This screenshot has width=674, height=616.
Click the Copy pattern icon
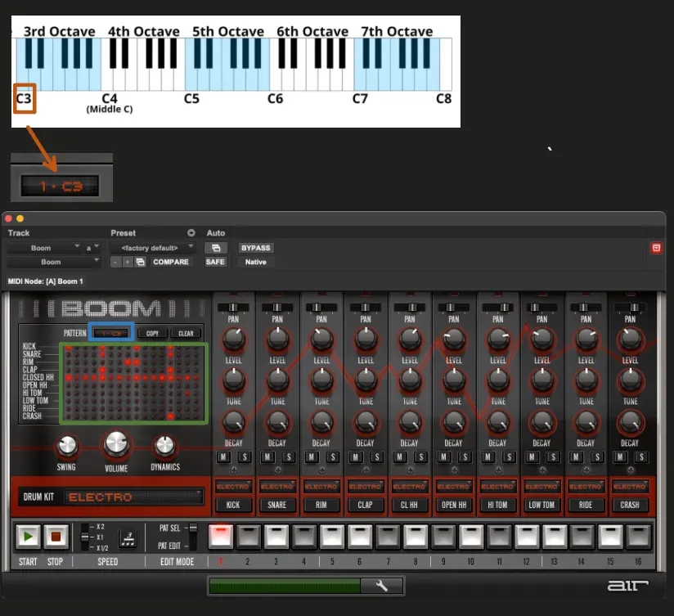click(x=152, y=333)
